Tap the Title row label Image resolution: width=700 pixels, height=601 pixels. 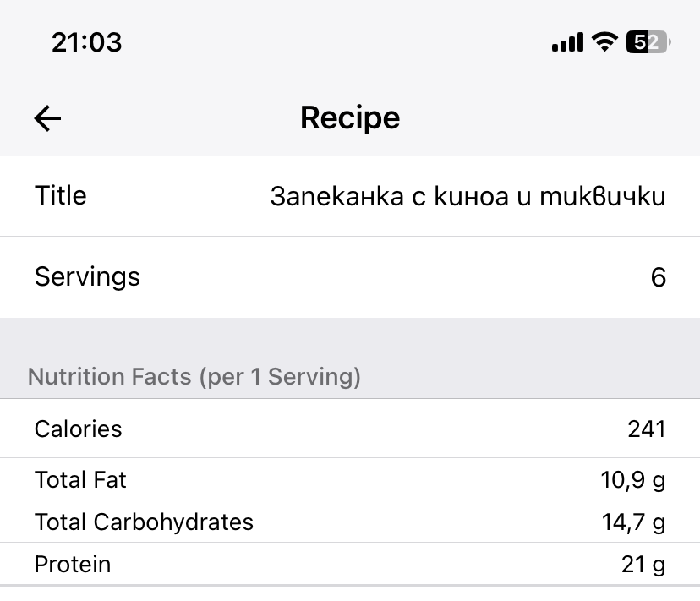point(61,196)
